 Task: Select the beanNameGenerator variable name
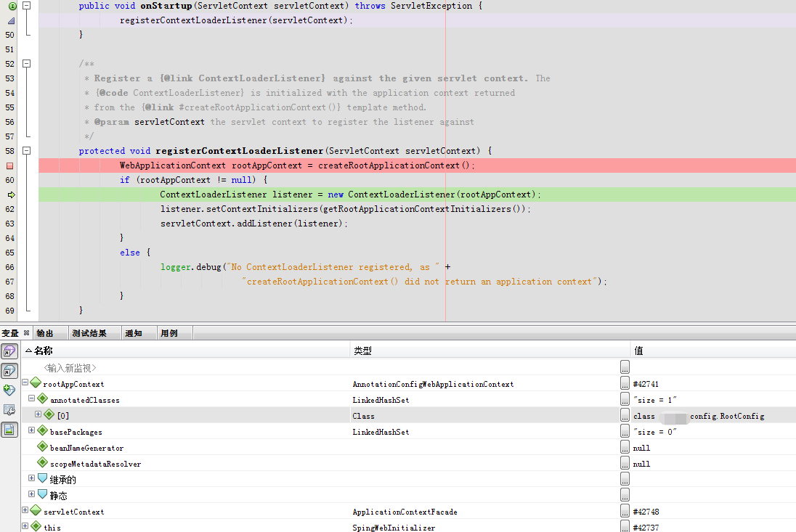[x=87, y=448]
